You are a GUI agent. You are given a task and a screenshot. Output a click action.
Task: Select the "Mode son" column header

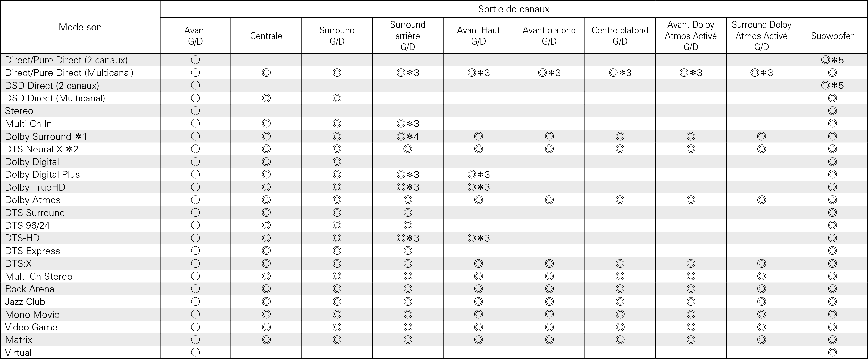[x=80, y=27]
